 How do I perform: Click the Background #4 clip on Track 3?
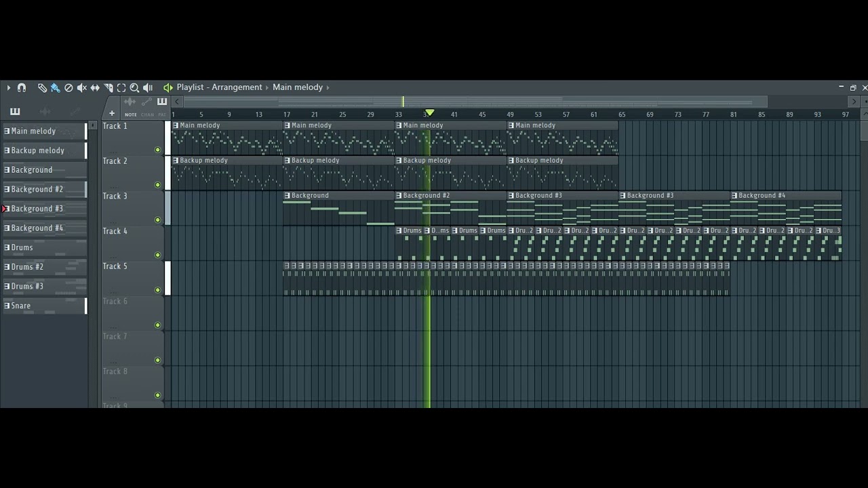click(x=786, y=208)
